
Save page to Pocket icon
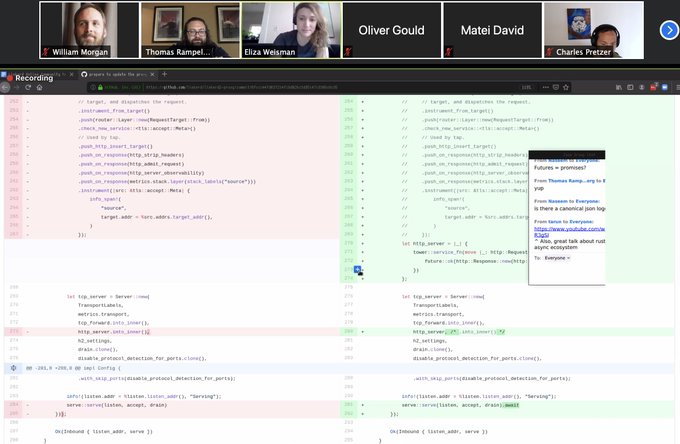pos(556,88)
